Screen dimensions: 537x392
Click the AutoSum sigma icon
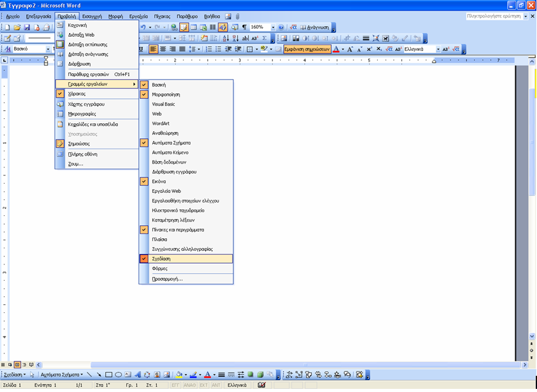(x=264, y=38)
